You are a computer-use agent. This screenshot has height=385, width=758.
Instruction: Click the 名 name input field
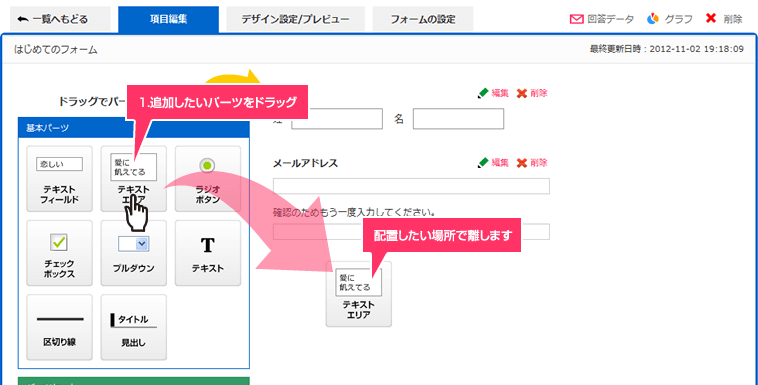tap(458, 119)
